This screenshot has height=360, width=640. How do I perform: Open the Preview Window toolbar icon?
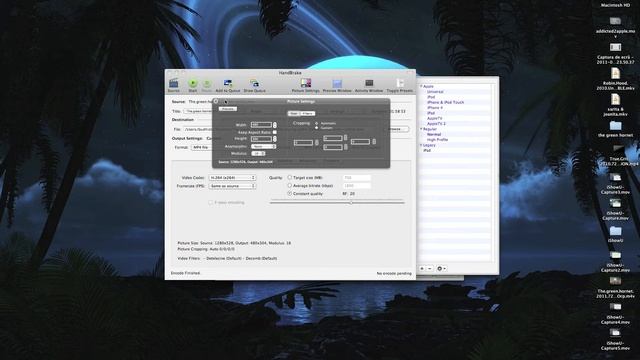click(337, 84)
